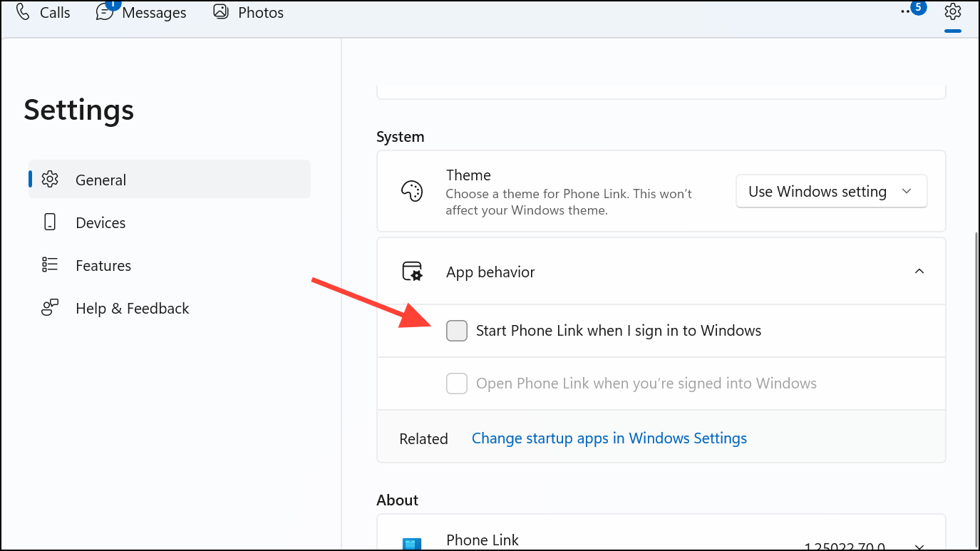This screenshot has height=551, width=980.
Task: Click the Related label
Action: [423, 439]
